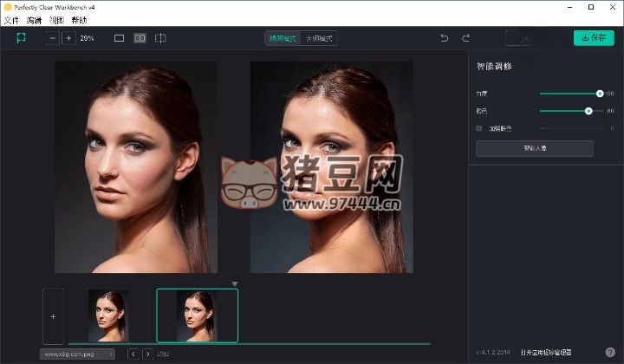The height and width of the screenshot is (364, 624).
Task: Toggle the right mode button in the top center
Action: 319,38
